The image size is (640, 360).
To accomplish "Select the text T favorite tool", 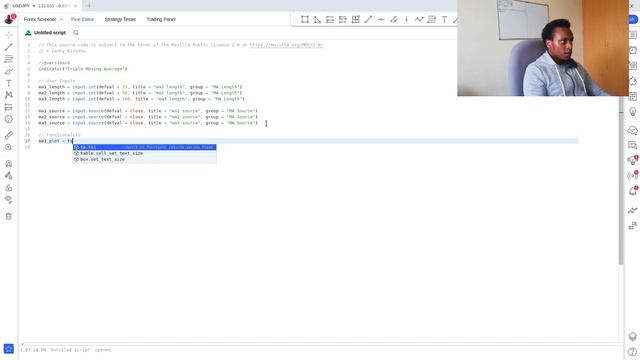I will (x=444, y=19).
